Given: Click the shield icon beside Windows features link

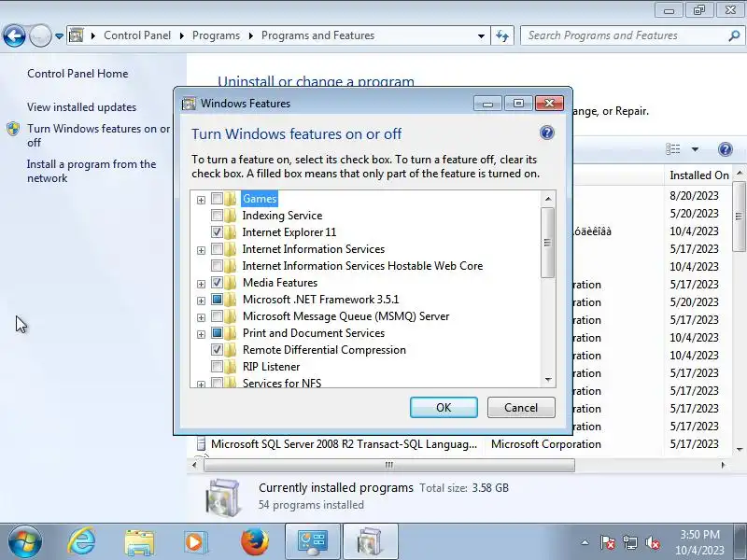Looking at the screenshot, I should click(13, 129).
